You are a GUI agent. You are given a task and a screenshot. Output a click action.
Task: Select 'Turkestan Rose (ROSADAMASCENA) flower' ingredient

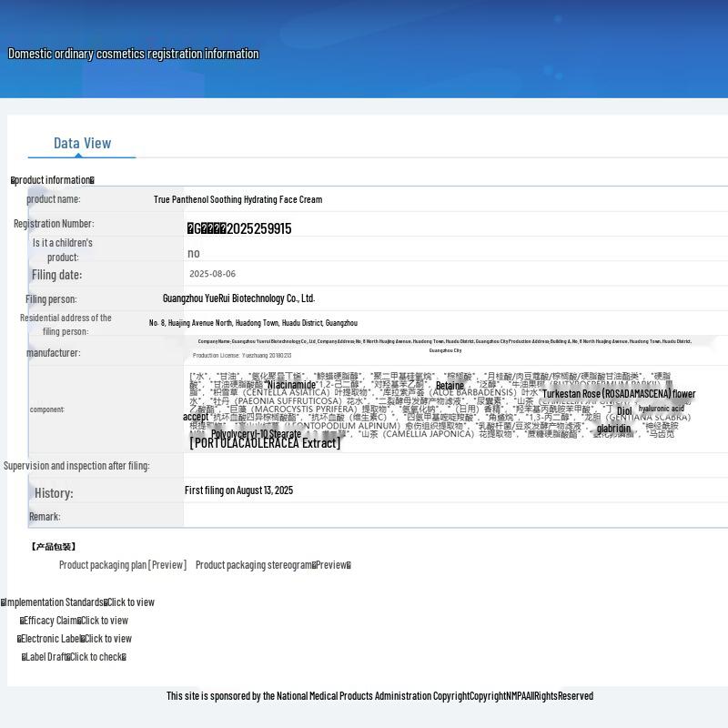(619, 394)
